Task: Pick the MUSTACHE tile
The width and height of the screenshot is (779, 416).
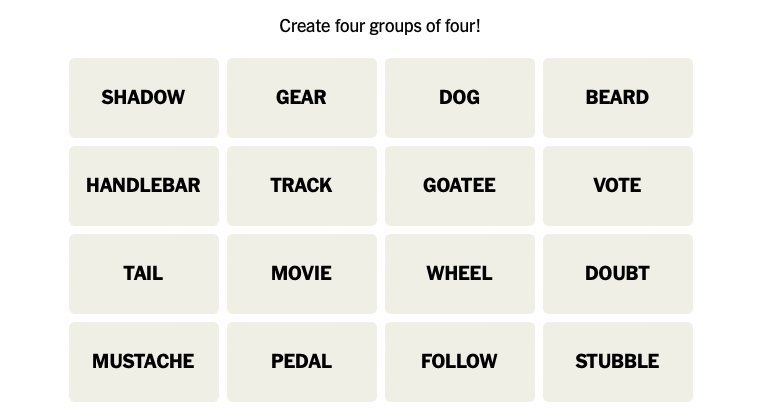Action: [x=144, y=362]
